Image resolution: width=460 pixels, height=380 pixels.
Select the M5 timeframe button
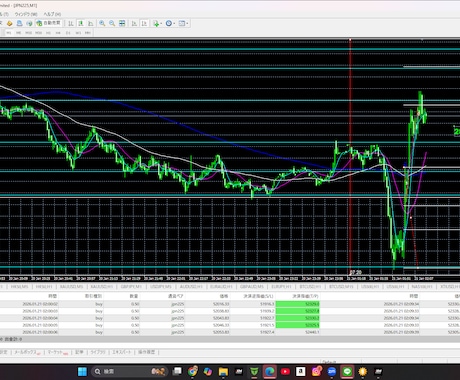click(19, 33)
